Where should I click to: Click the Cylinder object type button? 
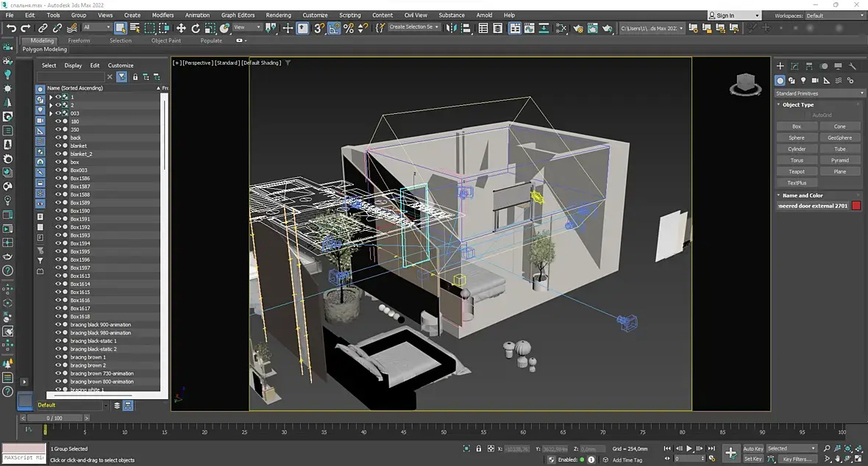pyautogui.click(x=797, y=148)
